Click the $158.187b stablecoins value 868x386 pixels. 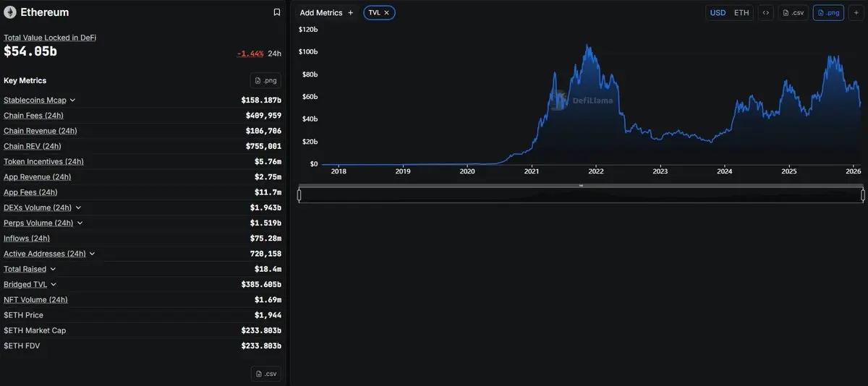click(x=261, y=100)
